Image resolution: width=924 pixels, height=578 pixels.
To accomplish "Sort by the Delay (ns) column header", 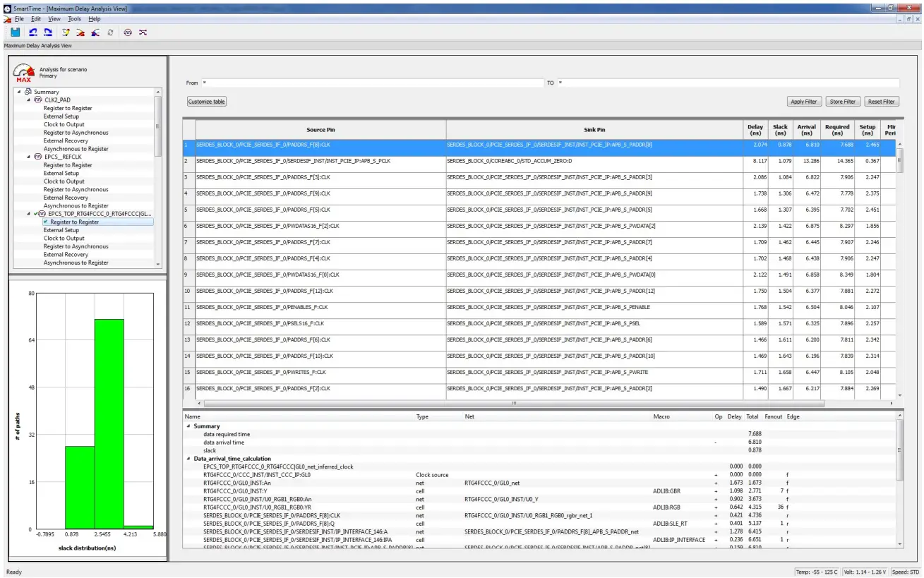I will tap(755, 130).
